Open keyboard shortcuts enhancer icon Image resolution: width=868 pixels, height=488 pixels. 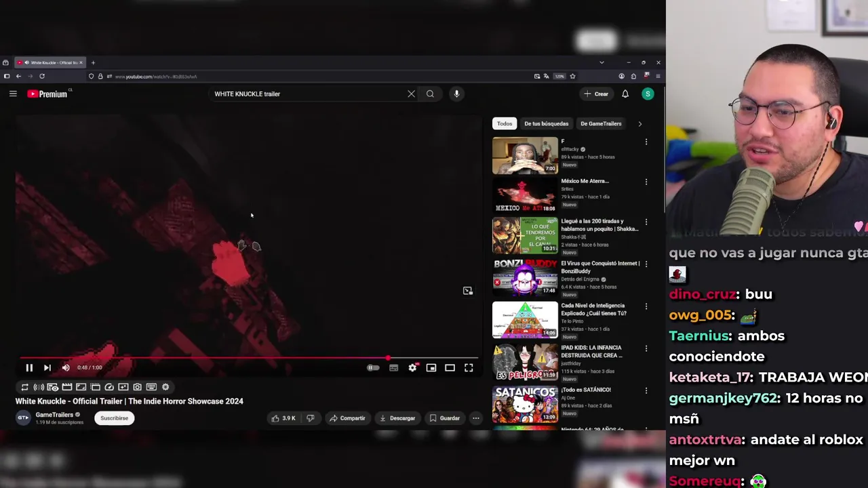[x=151, y=387]
